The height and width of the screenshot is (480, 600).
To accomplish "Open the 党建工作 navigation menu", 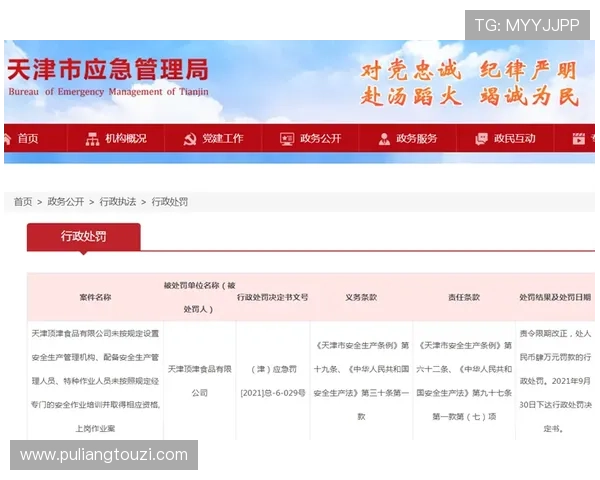I will coord(223,139).
